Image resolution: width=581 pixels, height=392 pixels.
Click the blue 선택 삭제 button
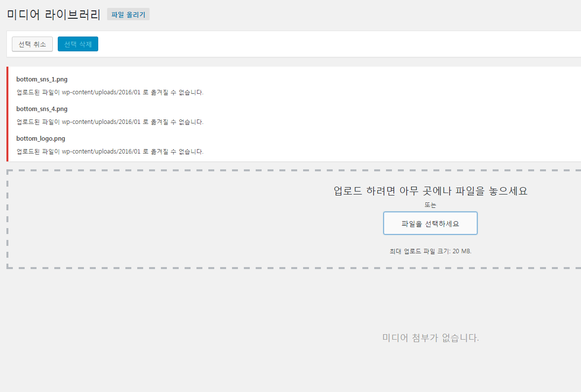(78, 44)
